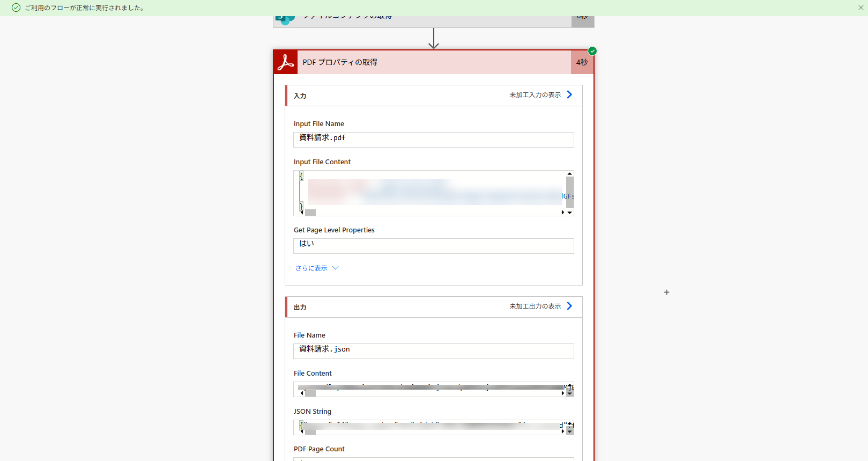868x461 pixels.
Task: Click the Input File Content horizontal scrollbar thumb
Action: tap(310, 213)
